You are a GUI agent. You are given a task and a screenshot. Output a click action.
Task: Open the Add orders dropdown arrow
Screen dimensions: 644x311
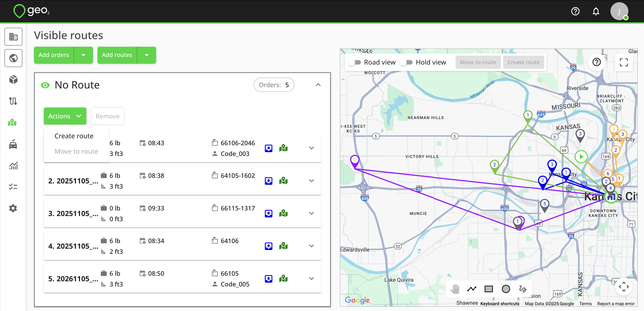coord(83,55)
